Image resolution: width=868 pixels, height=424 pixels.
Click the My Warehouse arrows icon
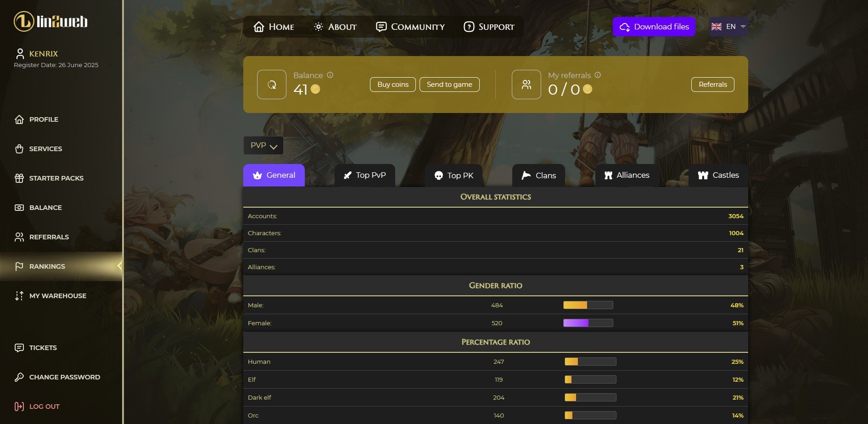[x=19, y=296]
